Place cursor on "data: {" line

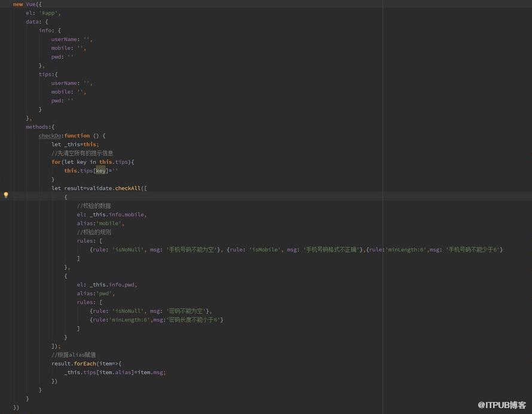(x=37, y=22)
